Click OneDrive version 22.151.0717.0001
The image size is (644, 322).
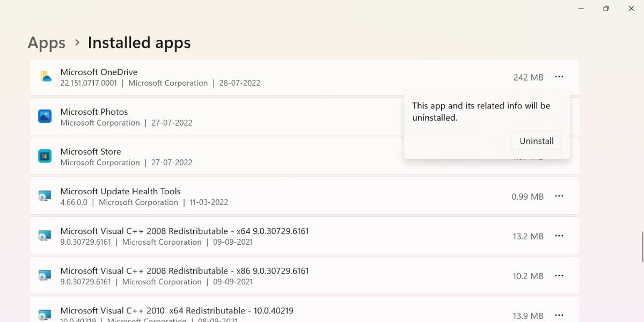[x=89, y=83]
